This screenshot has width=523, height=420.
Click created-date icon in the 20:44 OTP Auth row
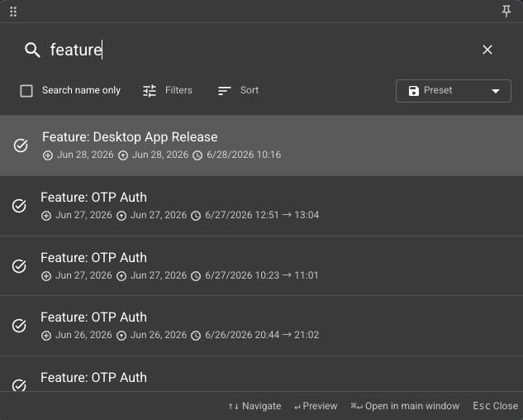tap(46, 336)
